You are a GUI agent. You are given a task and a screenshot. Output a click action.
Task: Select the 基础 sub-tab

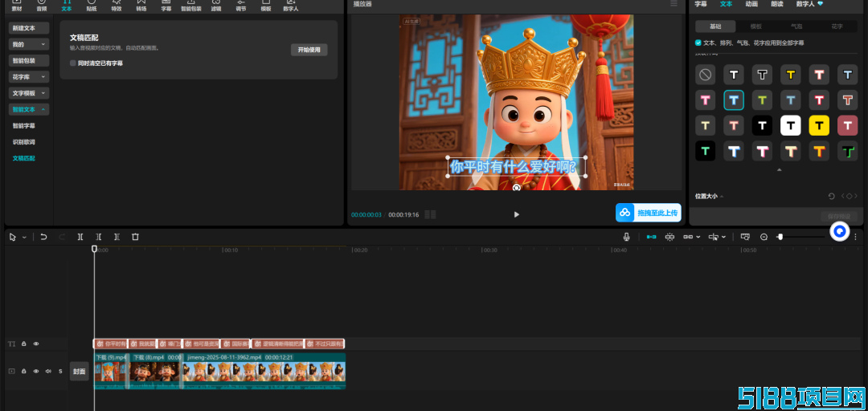[715, 26]
